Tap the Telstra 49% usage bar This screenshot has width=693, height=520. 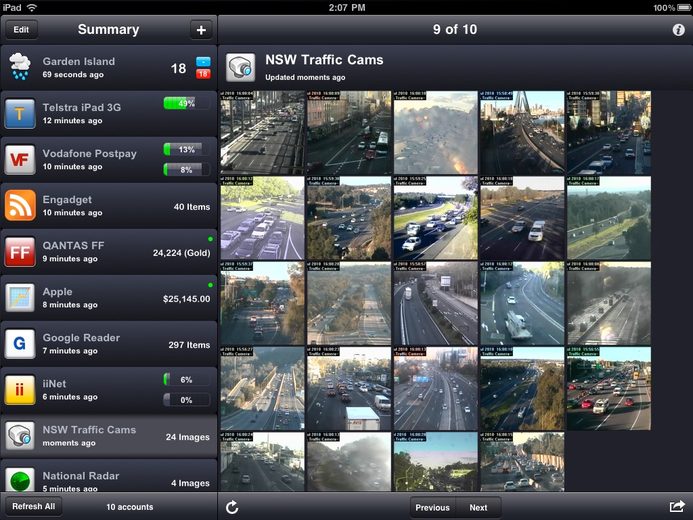pyautogui.click(x=187, y=103)
